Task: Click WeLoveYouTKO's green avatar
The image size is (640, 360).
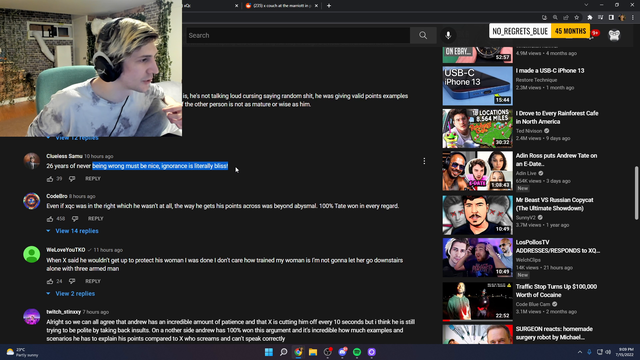Action: (x=31, y=254)
